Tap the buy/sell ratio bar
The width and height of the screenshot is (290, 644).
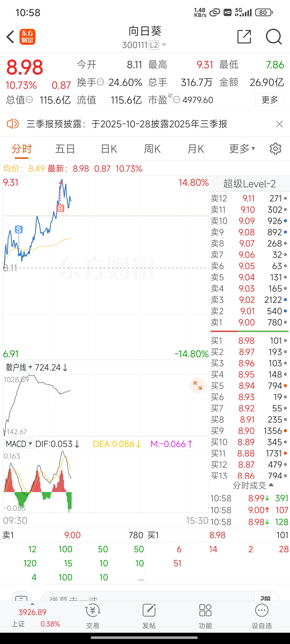[250, 331]
